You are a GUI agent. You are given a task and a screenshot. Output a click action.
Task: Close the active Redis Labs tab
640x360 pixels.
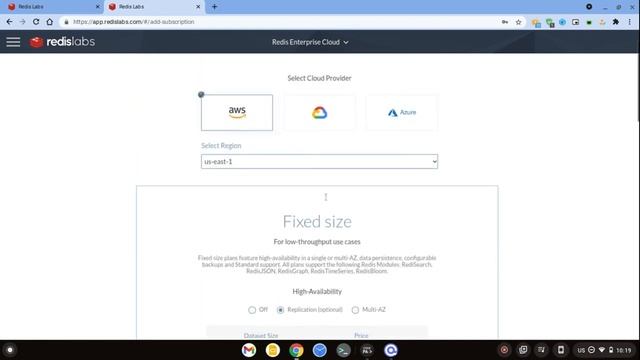(x=198, y=7)
